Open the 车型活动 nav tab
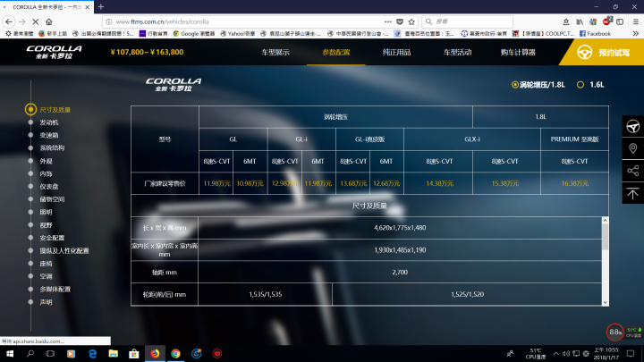The width and height of the screenshot is (644, 362). tap(457, 52)
